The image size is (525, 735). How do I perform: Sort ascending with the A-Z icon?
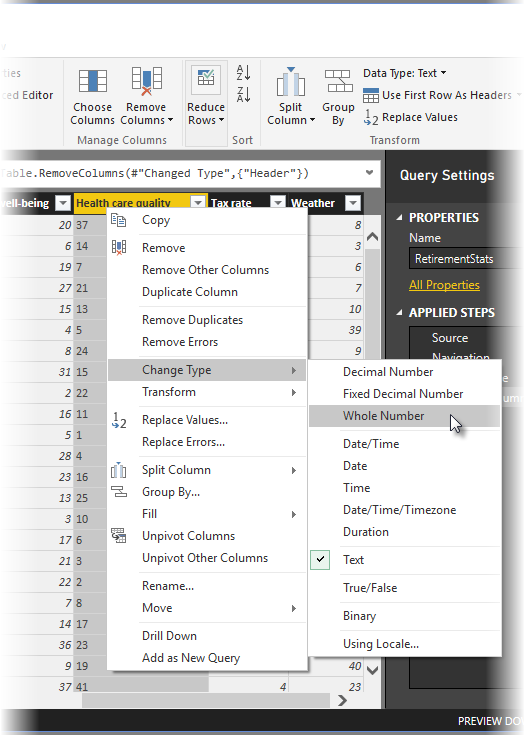click(243, 73)
